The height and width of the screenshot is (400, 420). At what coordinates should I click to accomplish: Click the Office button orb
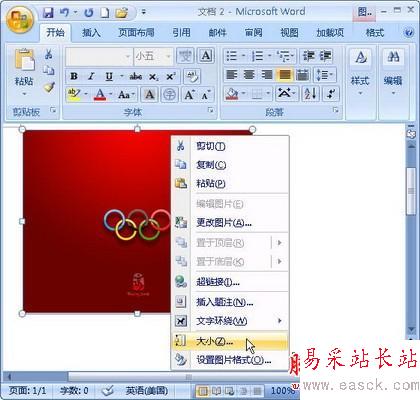point(20,19)
